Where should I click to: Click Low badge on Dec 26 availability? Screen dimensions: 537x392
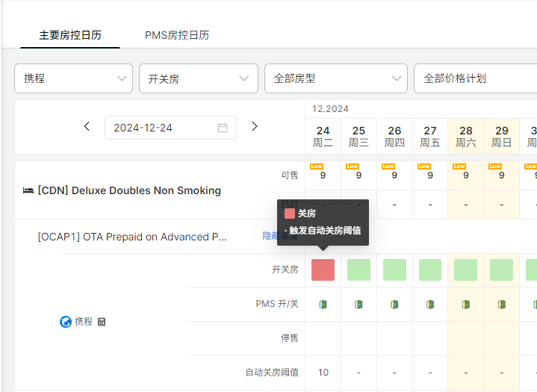pos(388,167)
